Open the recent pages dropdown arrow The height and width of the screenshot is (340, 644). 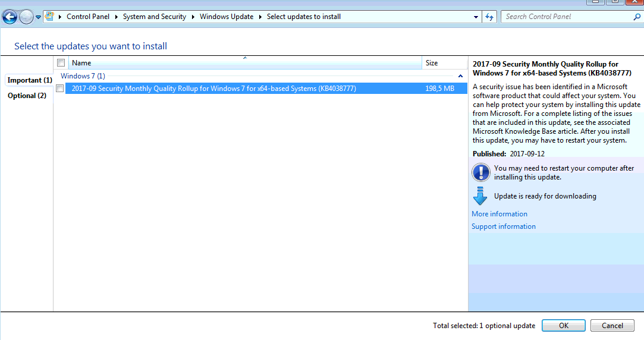pos(38,17)
